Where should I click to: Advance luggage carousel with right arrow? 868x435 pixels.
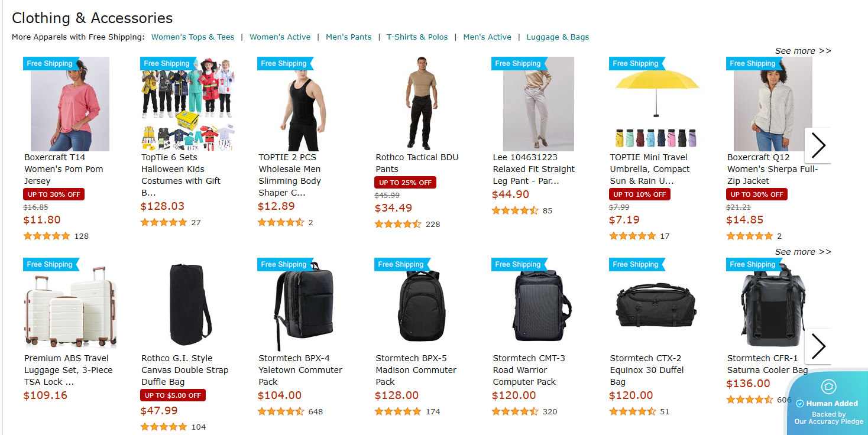pyautogui.click(x=818, y=346)
